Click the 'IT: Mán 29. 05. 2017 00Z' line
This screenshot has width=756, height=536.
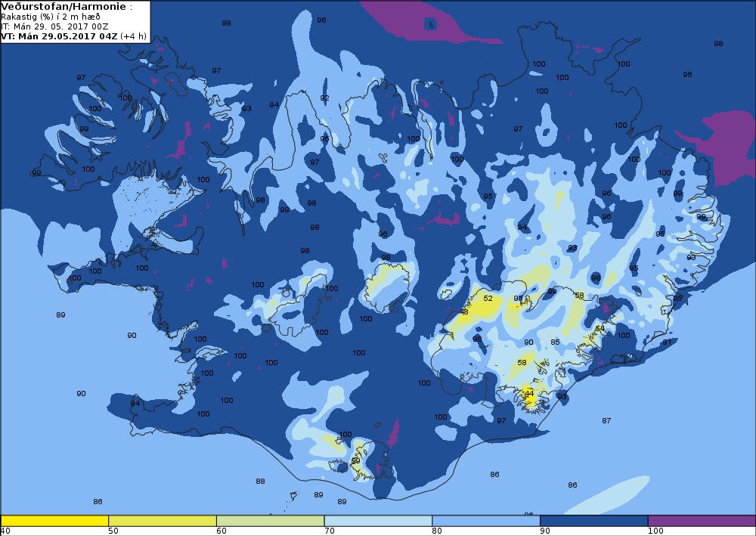pos(54,26)
